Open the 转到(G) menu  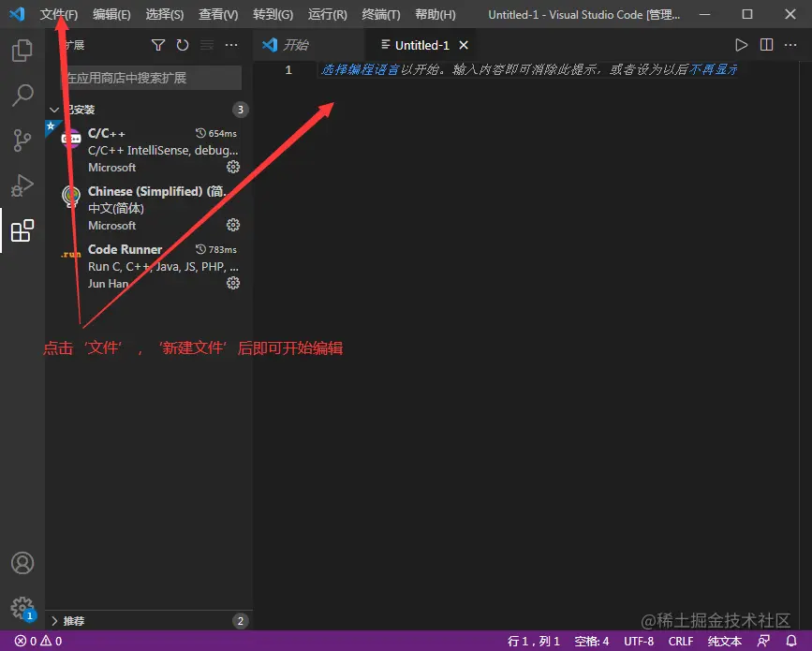pos(273,14)
